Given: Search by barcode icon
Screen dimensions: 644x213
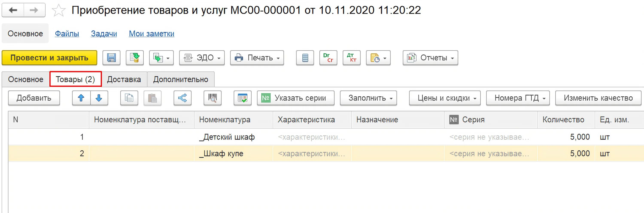Looking at the screenshot, I should click(x=213, y=98).
